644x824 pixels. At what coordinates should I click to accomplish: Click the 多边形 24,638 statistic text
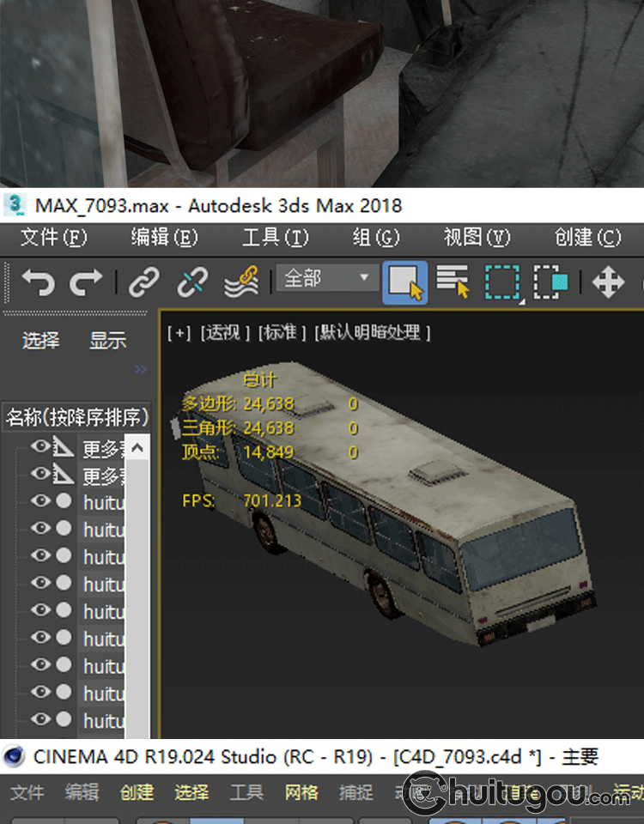tap(238, 403)
